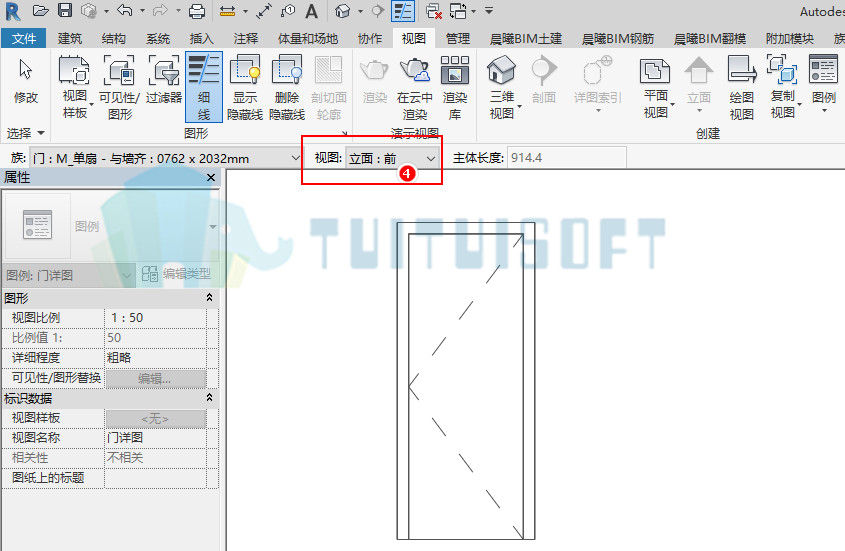Switch to the 结构 ribbon tab
This screenshot has height=551, width=845.
tap(114, 38)
